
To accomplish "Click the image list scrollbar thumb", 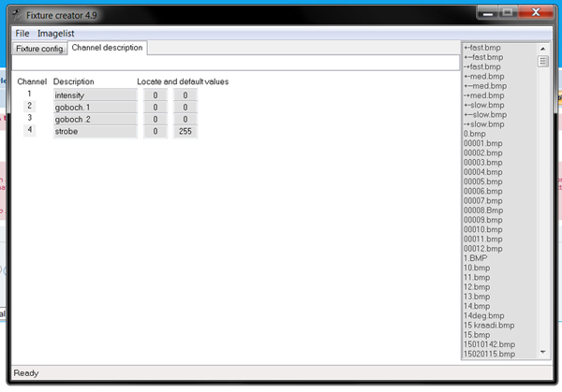I will (x=542, y=61).
